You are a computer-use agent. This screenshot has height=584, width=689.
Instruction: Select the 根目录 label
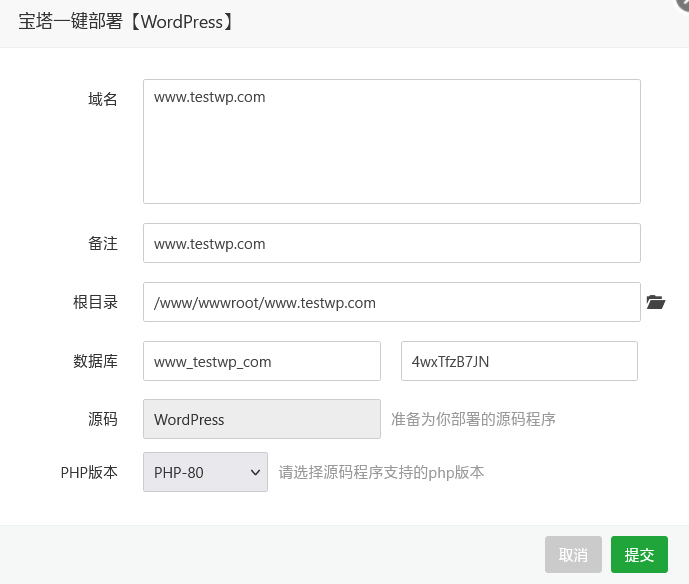click(x=95, y=302)
